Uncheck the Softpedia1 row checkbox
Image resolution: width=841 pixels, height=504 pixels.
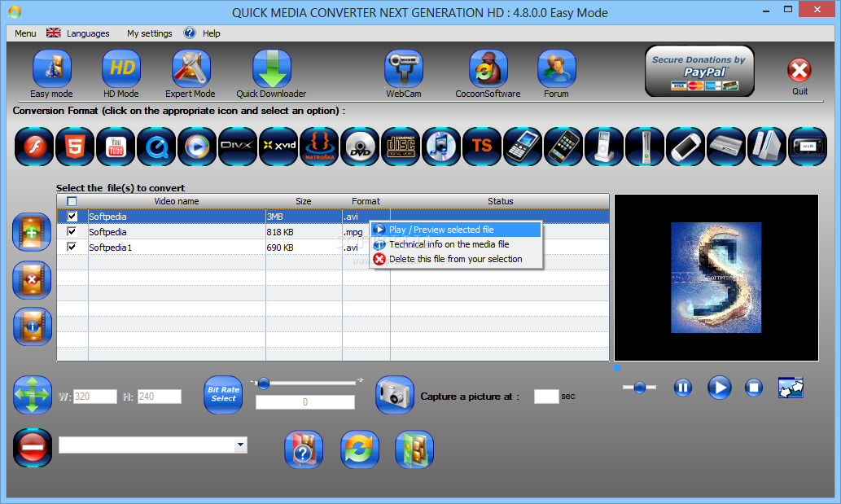tap(72, 248)
